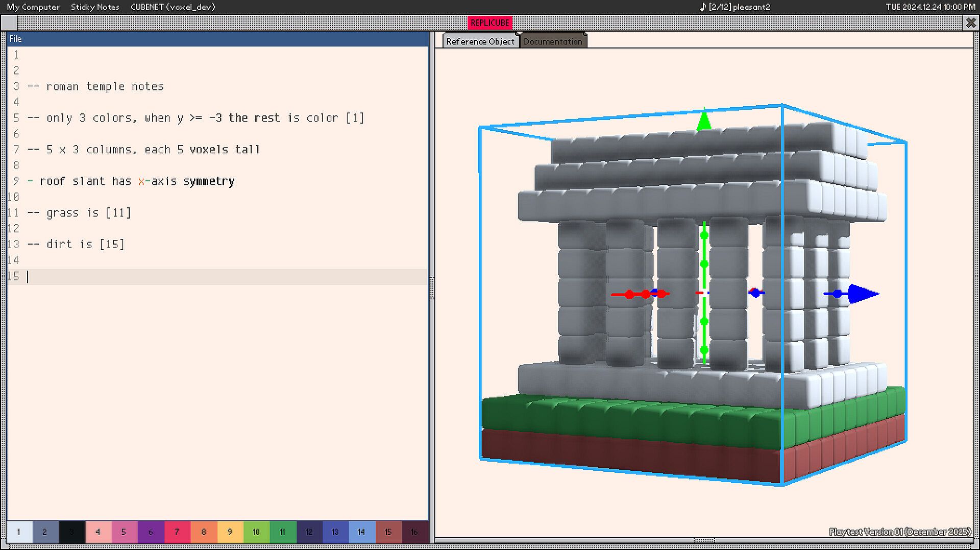
Task: Open the File menu
Action: tap(16, 39)
